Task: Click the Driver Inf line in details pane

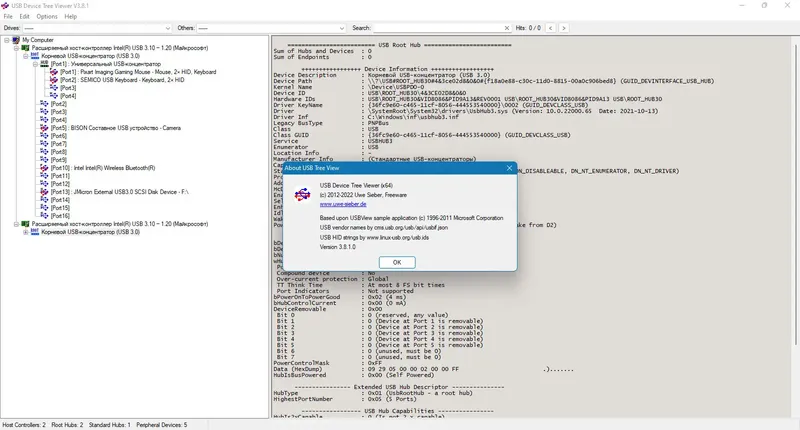Action: point(366,117)
